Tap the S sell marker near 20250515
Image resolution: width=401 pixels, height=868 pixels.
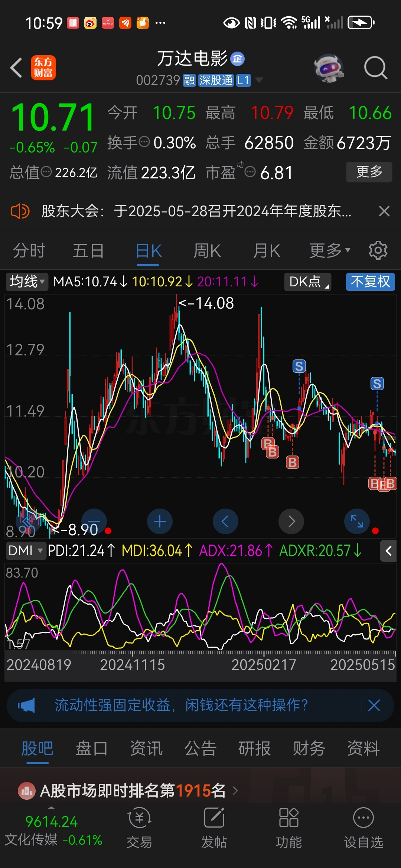[377, 384]
